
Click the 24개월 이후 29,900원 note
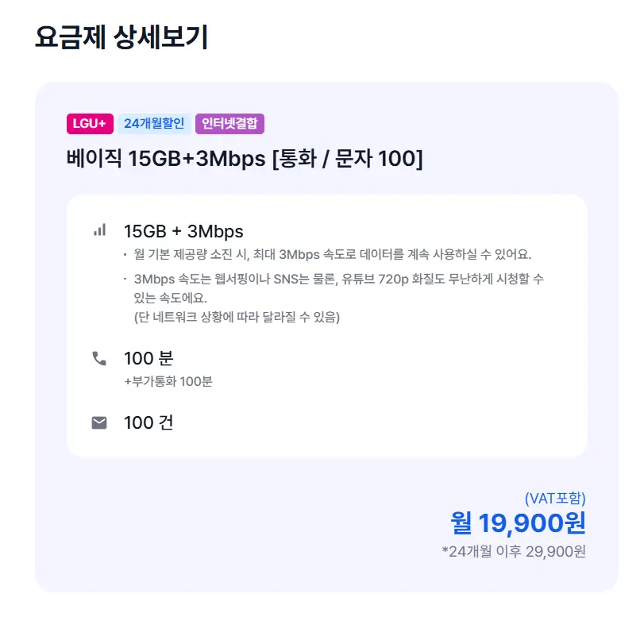(514, 551)
